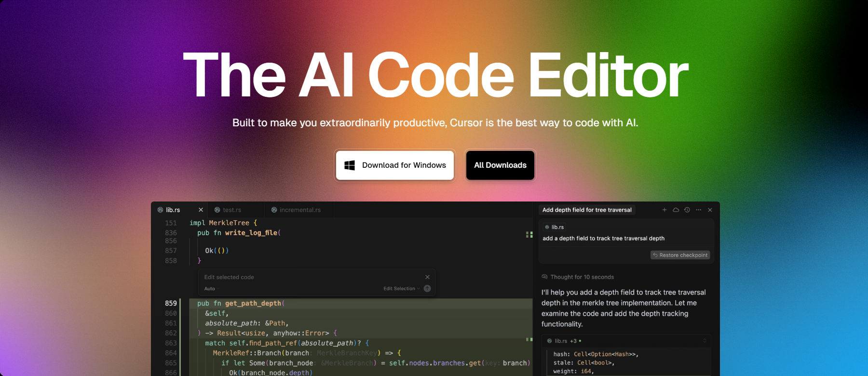
Task: Click the Ok(()) code line
Action: coord(217,251)
